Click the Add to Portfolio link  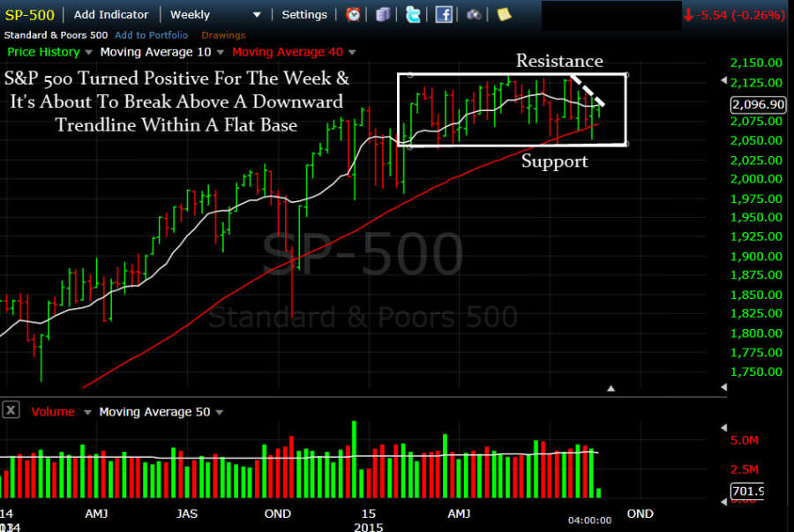click(151, 35)
